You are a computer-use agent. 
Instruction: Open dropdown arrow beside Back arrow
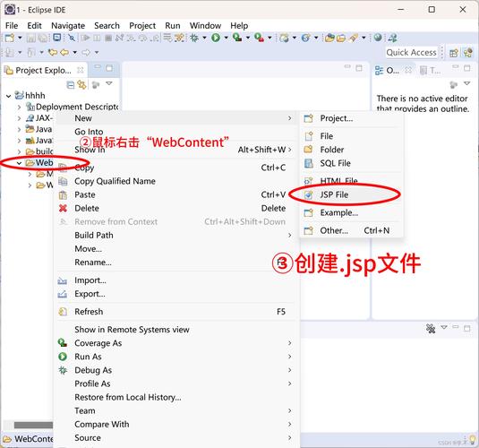[x=74, y=52]
